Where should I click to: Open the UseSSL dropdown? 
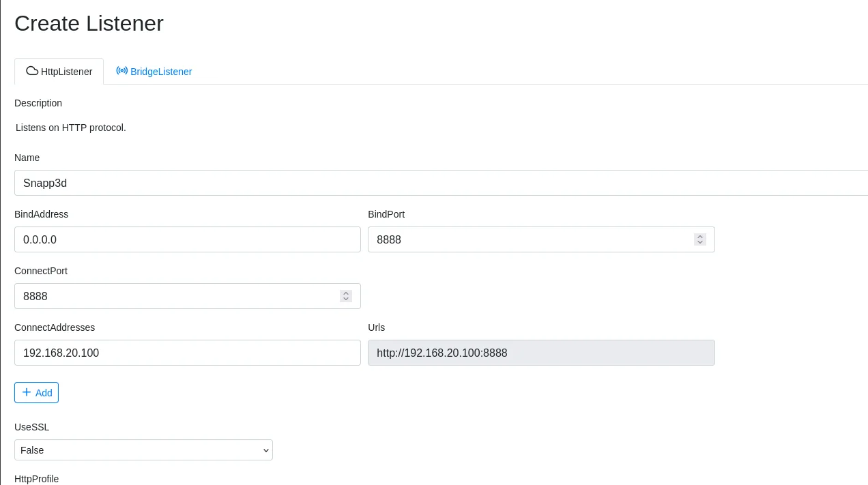(x=143, y=450)
